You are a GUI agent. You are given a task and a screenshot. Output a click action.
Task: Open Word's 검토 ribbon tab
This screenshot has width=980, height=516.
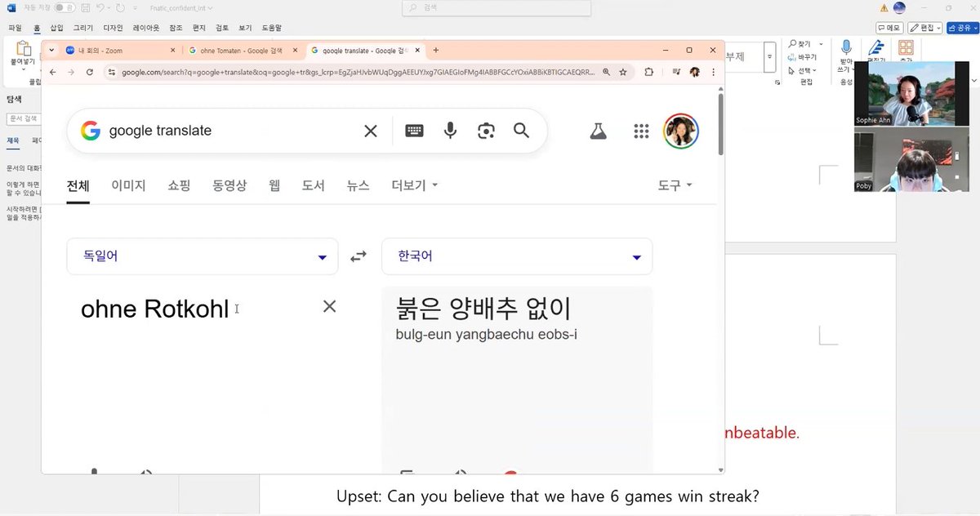[x=222, y=28]
